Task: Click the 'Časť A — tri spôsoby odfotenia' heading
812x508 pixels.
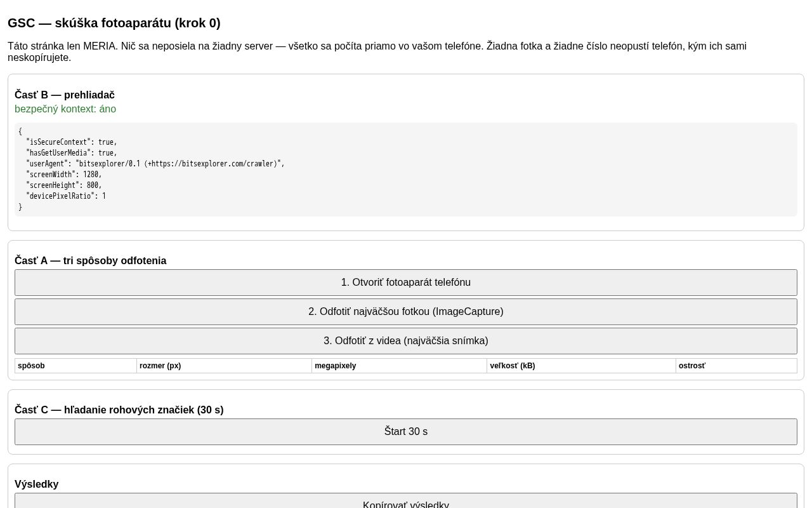Action: (x=91, y=261)
